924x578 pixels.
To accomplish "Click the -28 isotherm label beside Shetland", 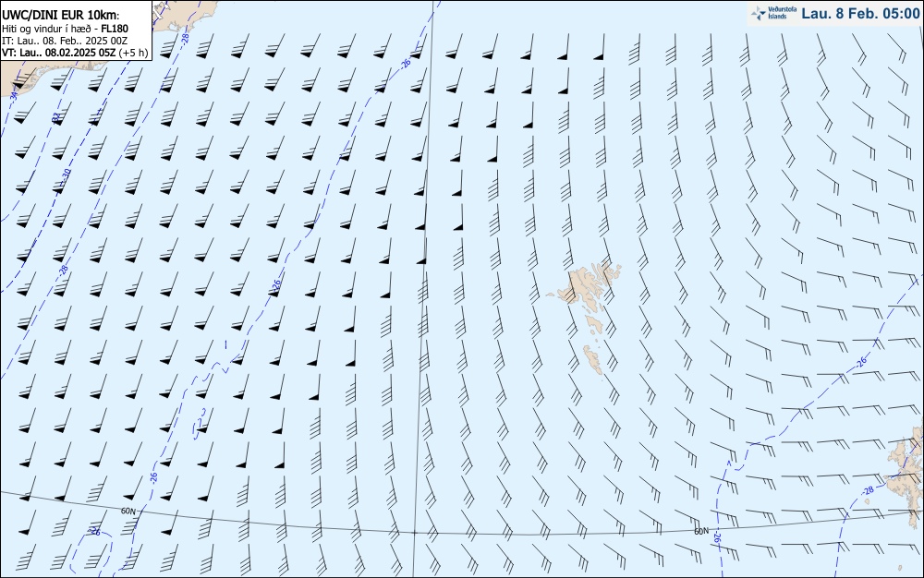I will point(868,490).
